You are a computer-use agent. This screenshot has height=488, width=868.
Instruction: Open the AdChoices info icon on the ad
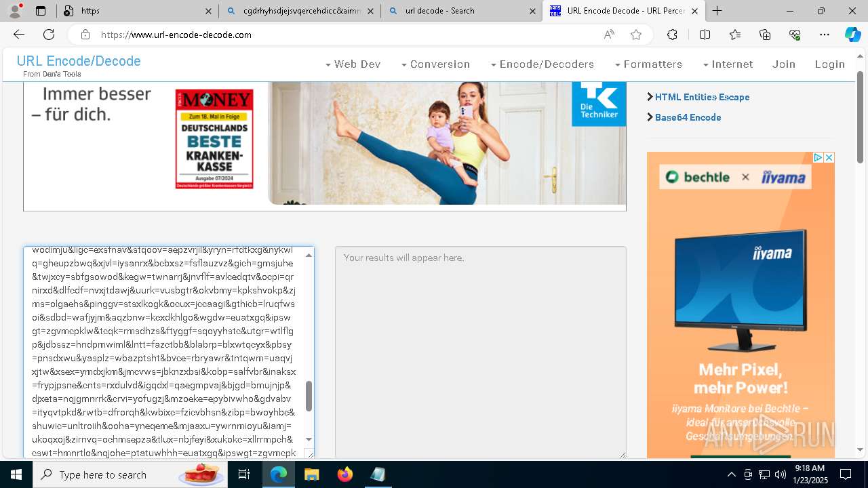[818, 157]
